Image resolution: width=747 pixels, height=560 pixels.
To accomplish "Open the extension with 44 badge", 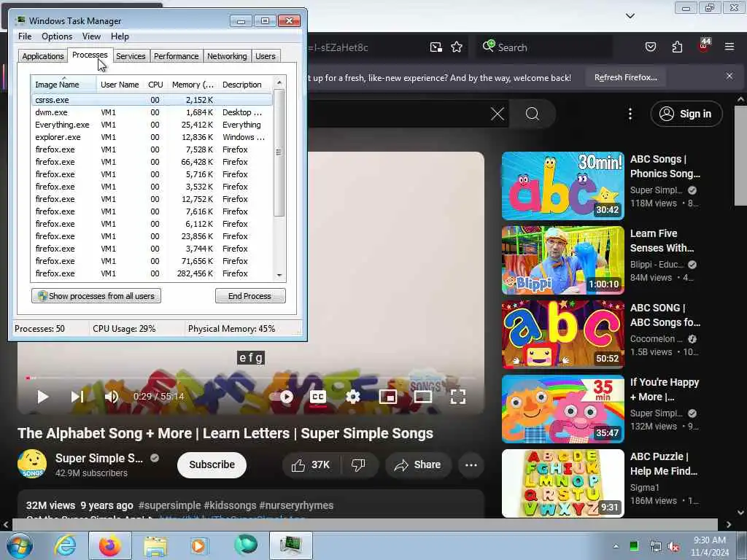I will (704, 46).
